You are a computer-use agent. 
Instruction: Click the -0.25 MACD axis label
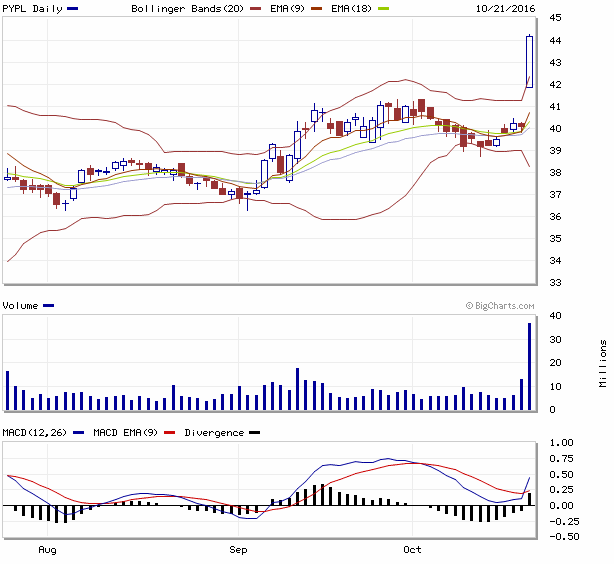(x=564, y=521)
